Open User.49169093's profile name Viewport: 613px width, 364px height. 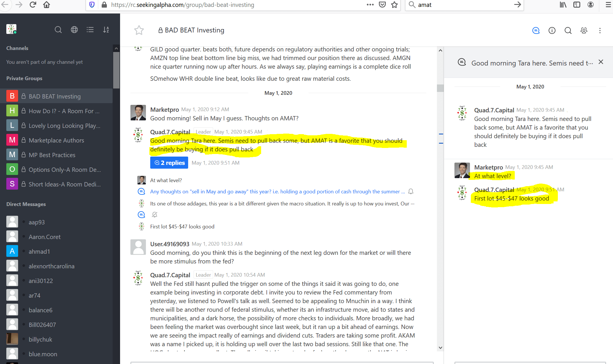pyautogui.click(x=170, y=244)
